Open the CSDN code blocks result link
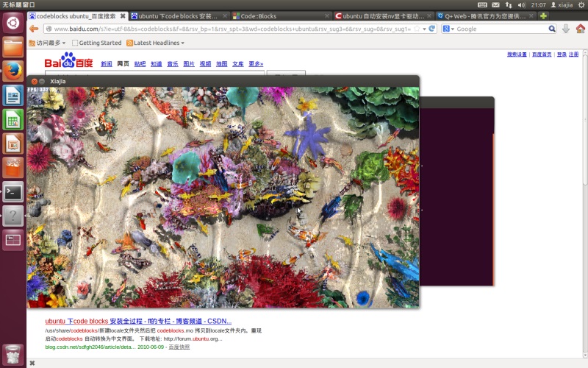Screen dimensions: 588x368 138,321
